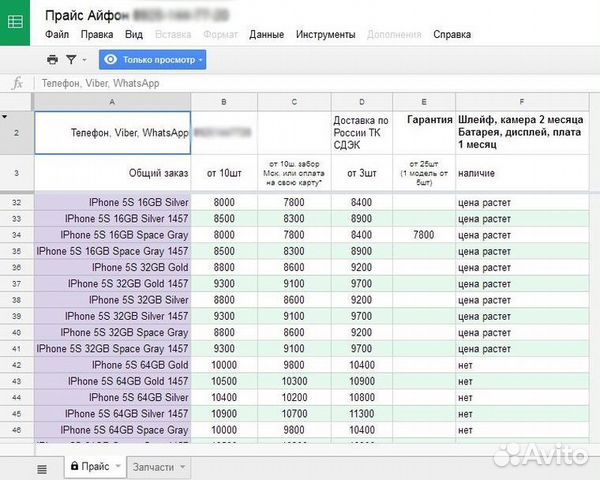The image size is (600, 480).
Task: Select cell 'IPhone 5S 64GB Silver' in row 44
Action: 112,398
